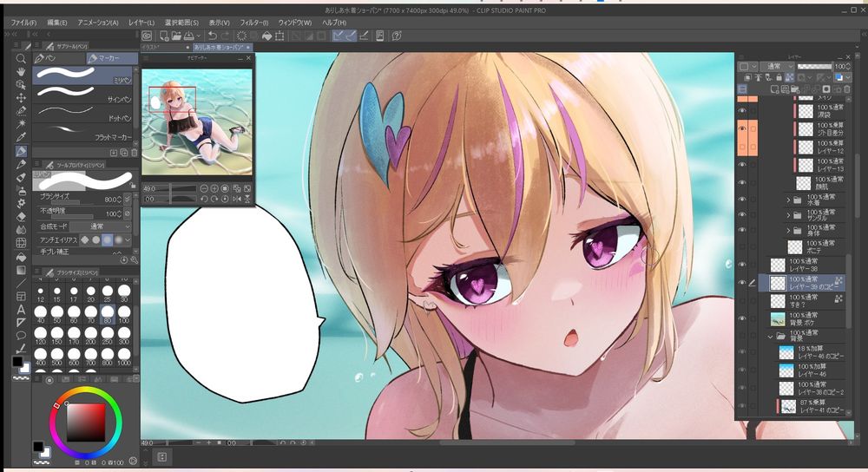Click the Navigator zoom out icon
868x472 pixels.
click(204, 188)
